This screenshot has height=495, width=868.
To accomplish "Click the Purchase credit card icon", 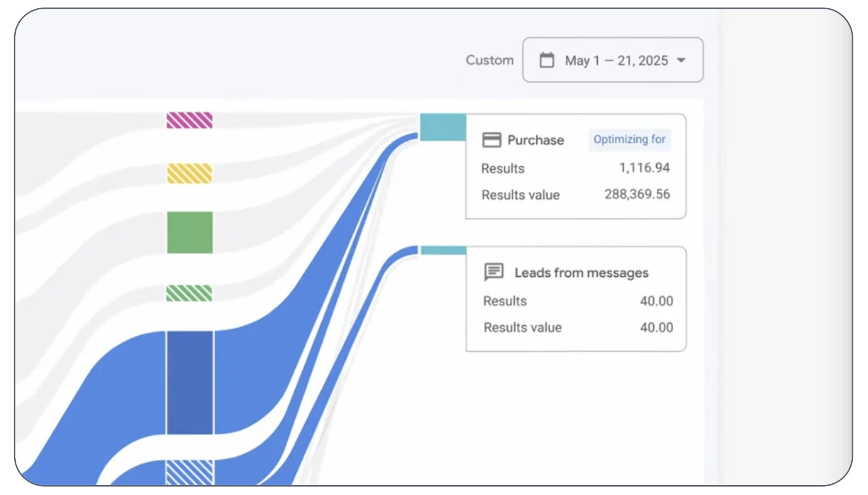I will pyautogui.click(x=491, y=140).
